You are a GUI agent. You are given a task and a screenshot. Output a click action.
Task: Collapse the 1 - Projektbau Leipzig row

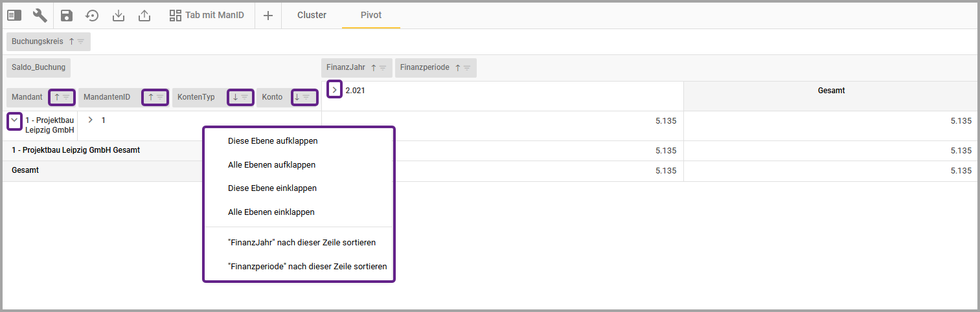14,120
